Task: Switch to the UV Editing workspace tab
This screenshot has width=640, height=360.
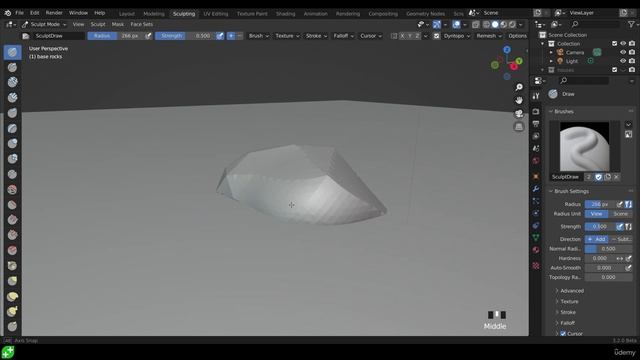Action: (x=216, y=13)
